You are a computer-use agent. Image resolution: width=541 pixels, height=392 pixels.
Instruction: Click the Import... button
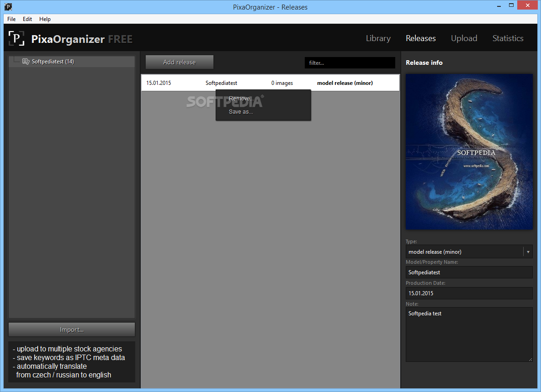[72, 329]
